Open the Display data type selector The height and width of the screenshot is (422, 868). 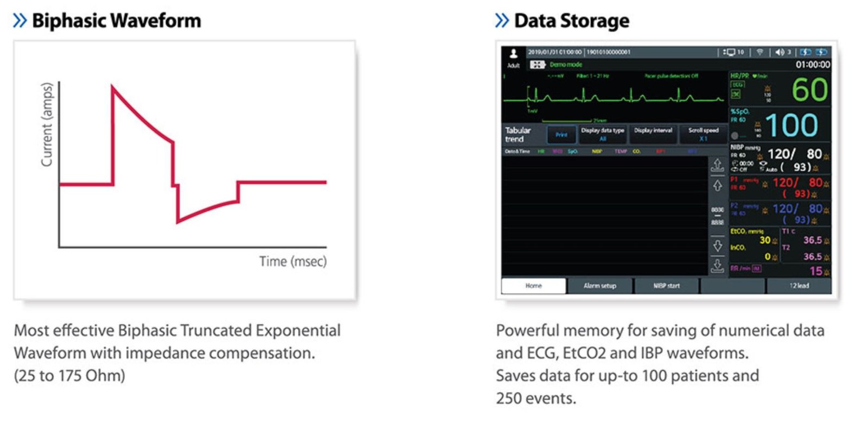coord(602,134)
